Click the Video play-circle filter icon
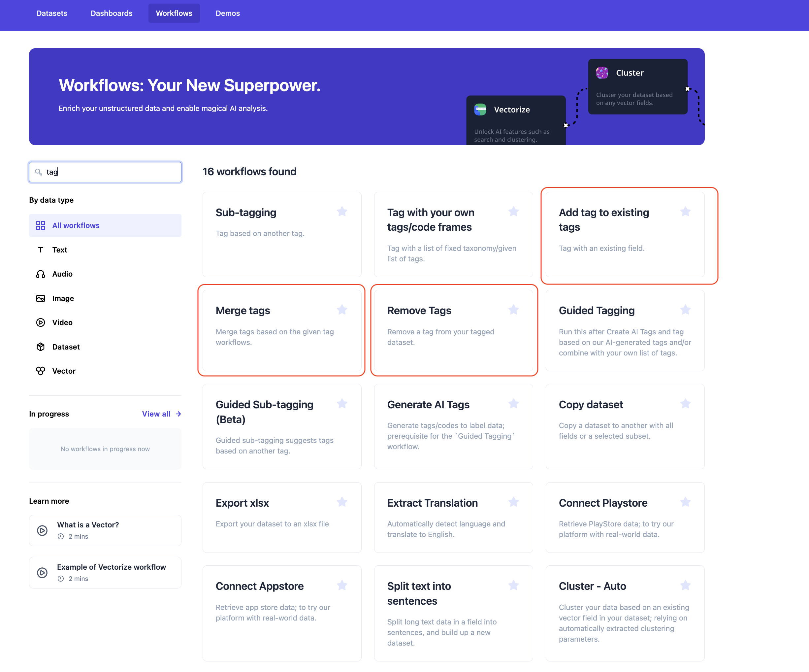The width and height of the screenshot is (809, 672). point(41,322)
